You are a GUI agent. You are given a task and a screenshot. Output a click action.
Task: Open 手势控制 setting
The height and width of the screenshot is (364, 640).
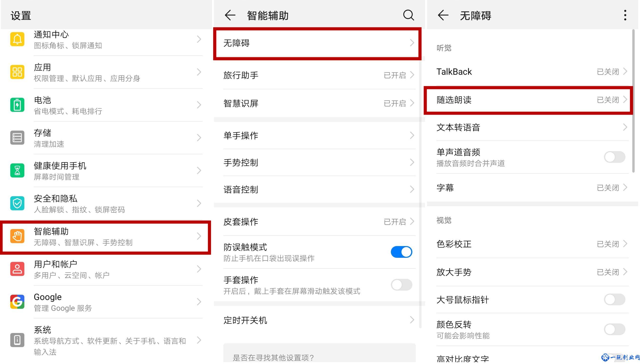coord(319,162)
